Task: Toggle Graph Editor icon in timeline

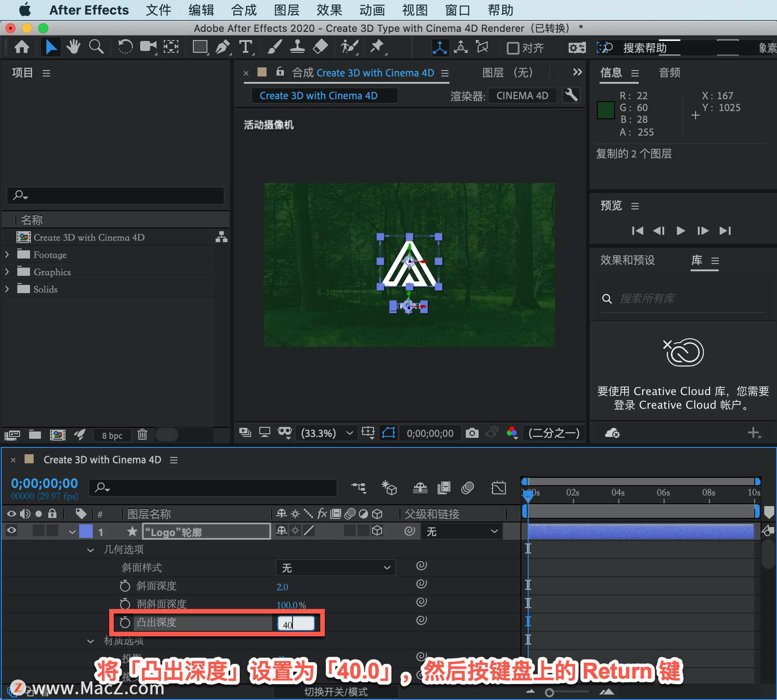Action: pyautogui.click(x=499, y=488)
